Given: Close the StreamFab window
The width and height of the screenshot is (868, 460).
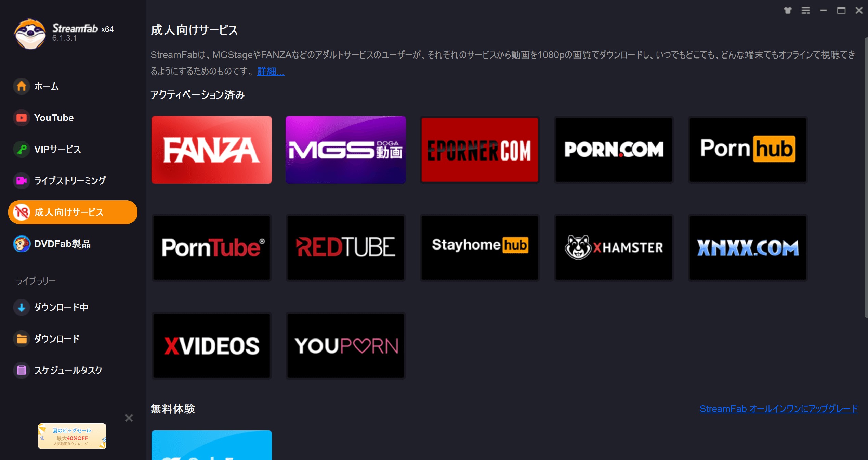Looking at the screenshot, I should click(859, 10).
